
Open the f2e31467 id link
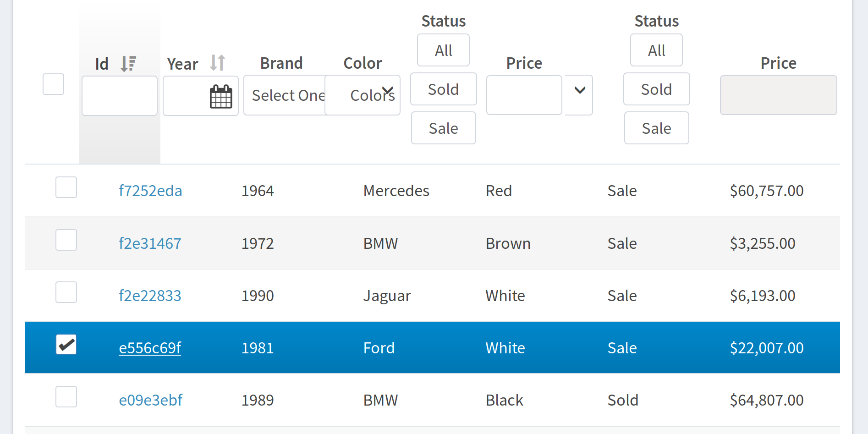click(x=150, y=243)
